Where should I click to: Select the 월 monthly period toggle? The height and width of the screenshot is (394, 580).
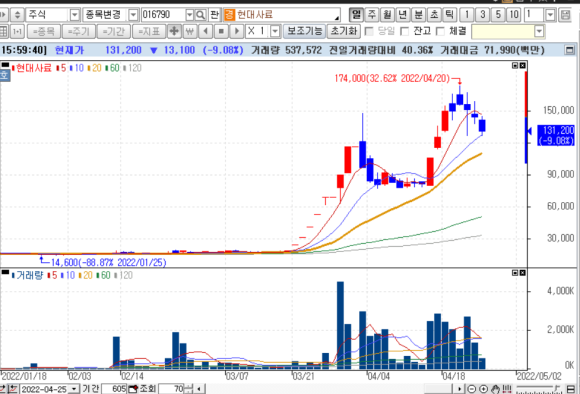[387, 15]
